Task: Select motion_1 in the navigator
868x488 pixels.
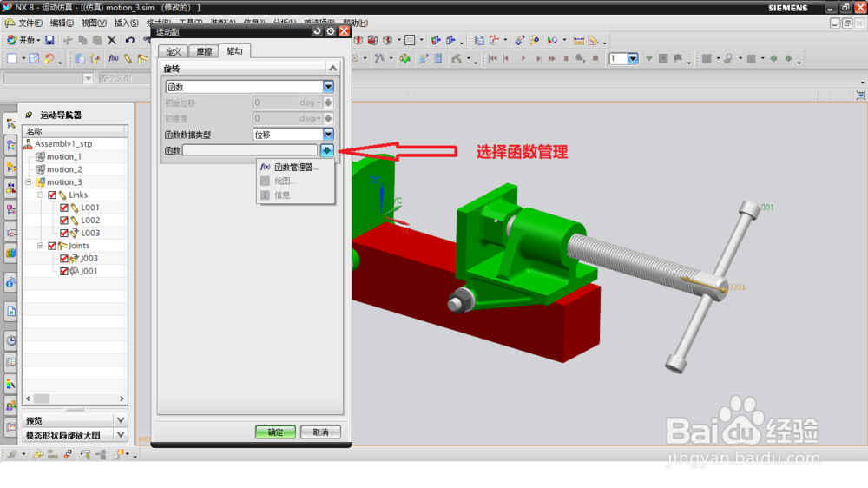Action: 63,157
